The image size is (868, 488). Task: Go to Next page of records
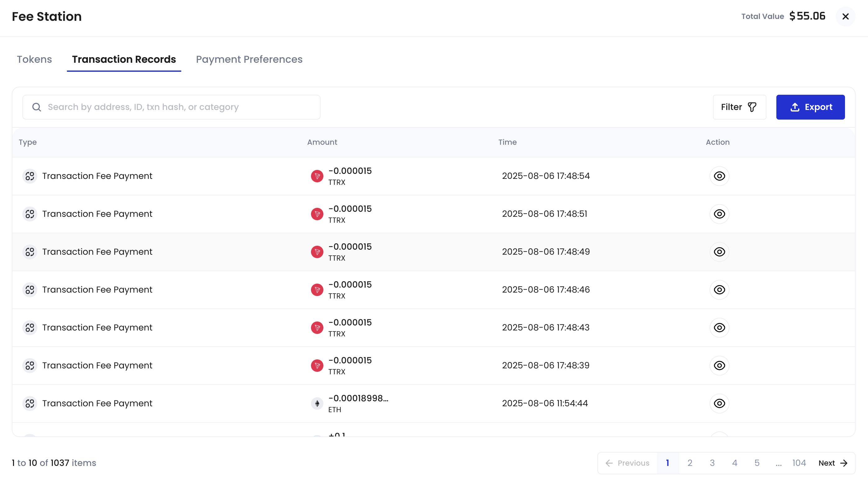tap(832, 463)
